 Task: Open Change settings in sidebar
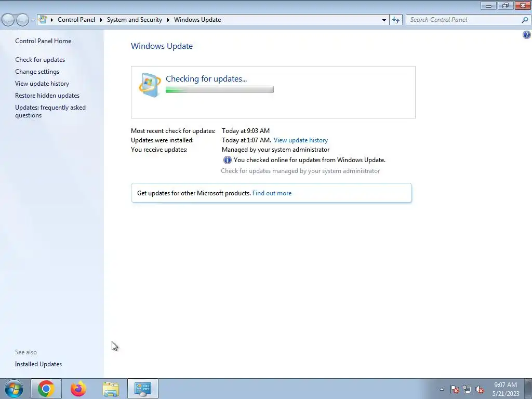(37, 72)
